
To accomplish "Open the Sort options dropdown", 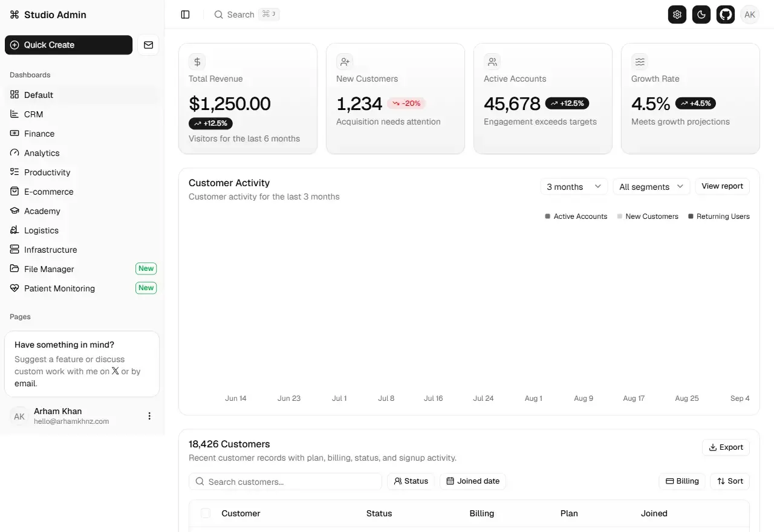I will pyautogui.click(x=730, y=481).
